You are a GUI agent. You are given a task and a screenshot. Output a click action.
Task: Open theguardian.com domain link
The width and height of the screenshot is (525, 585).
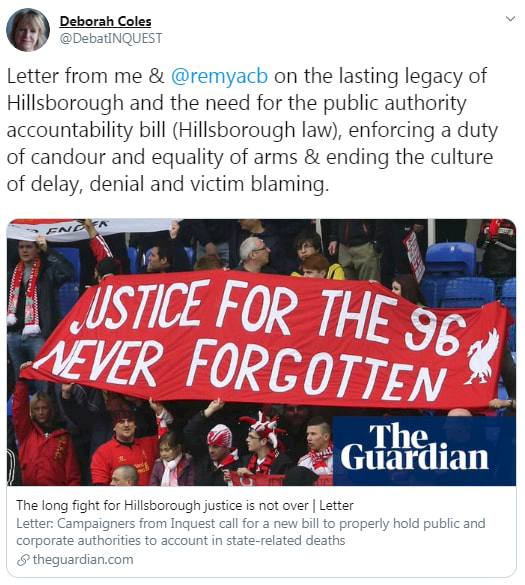(x=83, y=559)
